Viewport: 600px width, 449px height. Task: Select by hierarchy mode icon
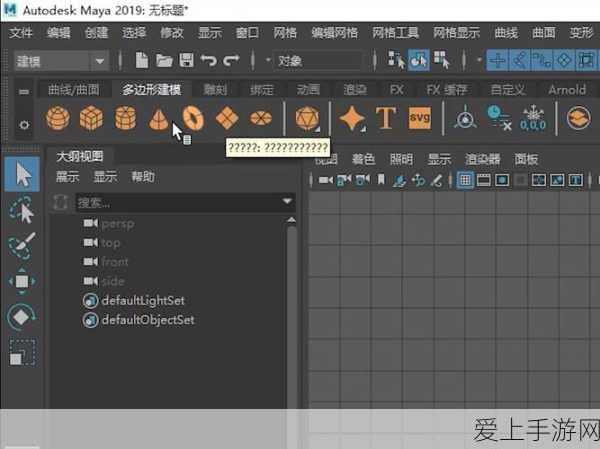[x=396, y=60]
